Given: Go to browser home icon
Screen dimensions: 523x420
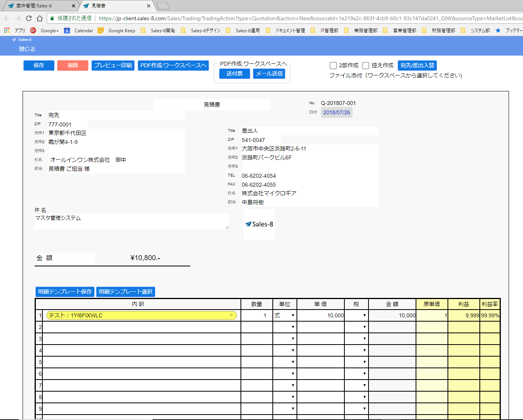Looking at the screenshot, I should tap(40, 18).
